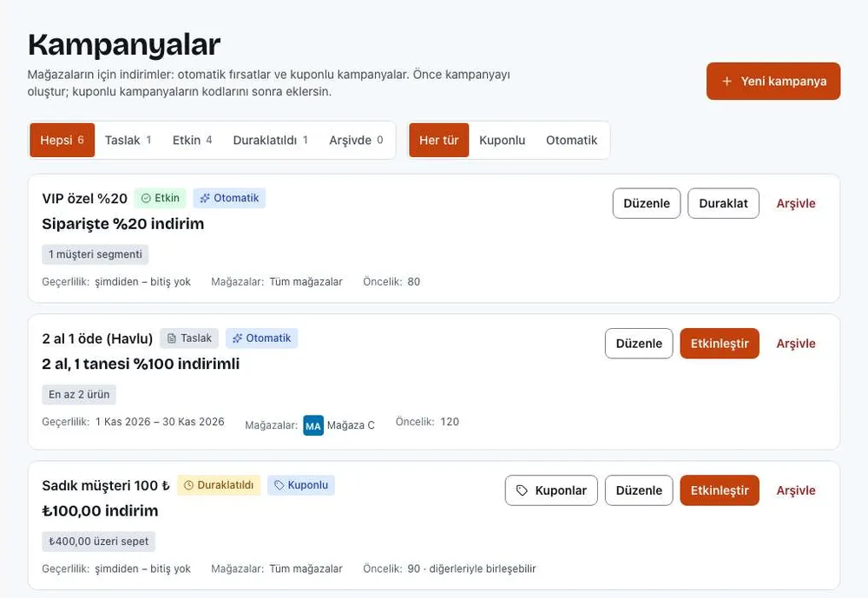Viewport: 868px width, 598px height.
Task: Click the 1 müşteri segmenti chip
Action: (95, 254)
